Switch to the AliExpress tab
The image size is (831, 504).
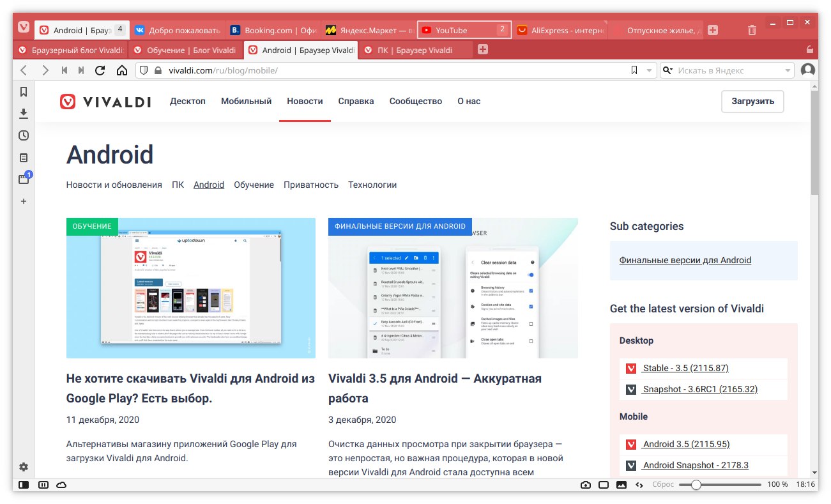560,30
